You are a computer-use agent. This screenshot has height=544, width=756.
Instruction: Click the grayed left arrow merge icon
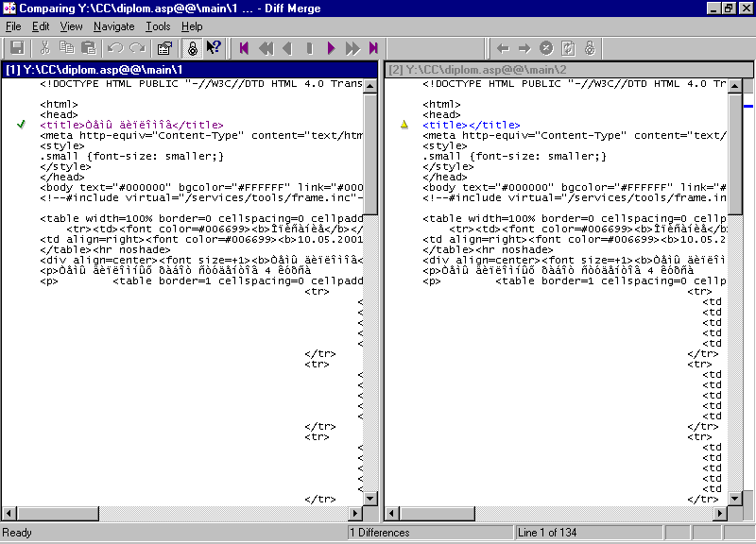coord(503,48)
